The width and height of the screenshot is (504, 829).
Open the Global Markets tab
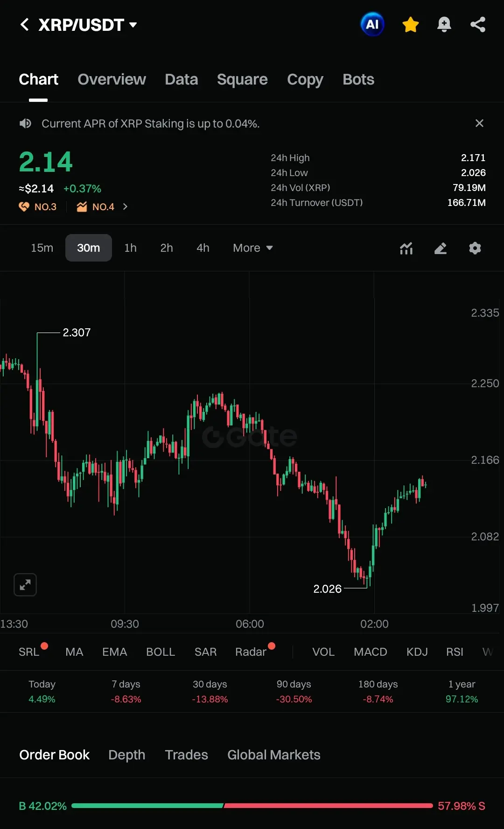tap(274, 755)
